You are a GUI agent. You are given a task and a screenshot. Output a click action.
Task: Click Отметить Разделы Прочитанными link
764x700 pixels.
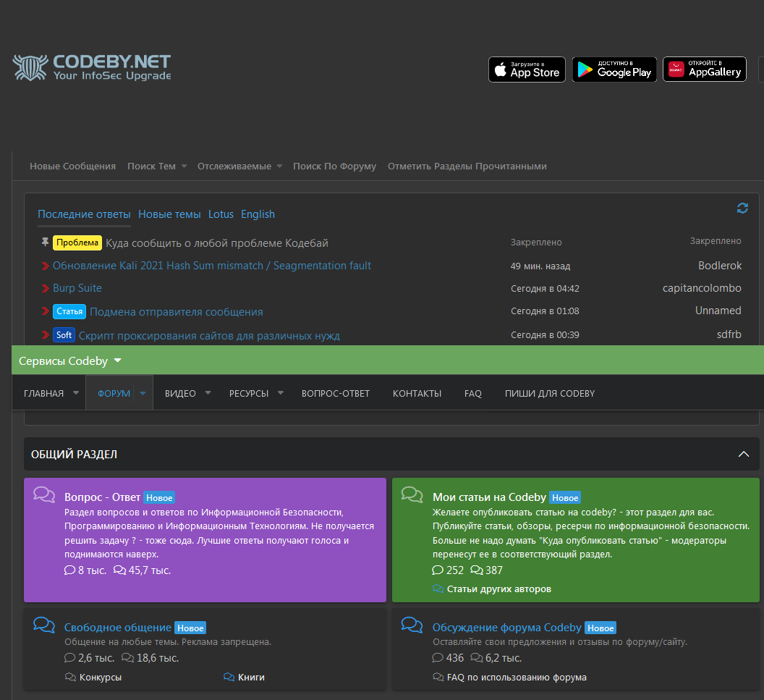tap(467, 166)
